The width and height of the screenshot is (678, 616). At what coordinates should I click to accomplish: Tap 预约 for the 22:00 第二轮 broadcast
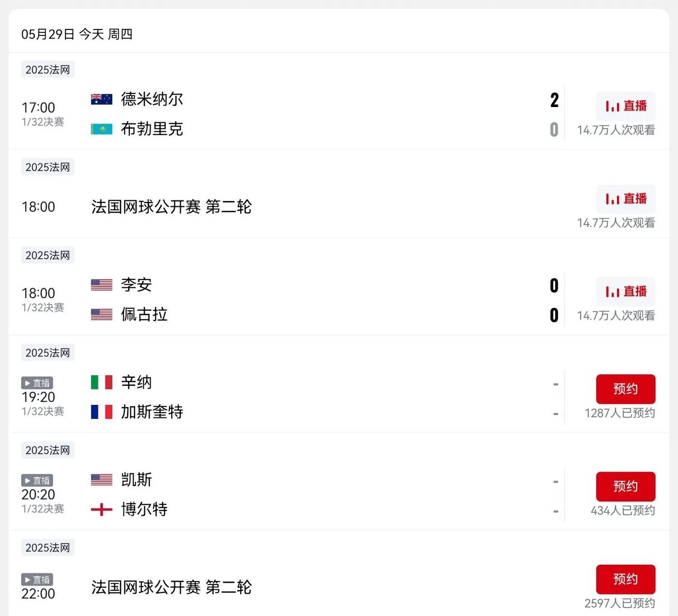(x=626, y=579)
